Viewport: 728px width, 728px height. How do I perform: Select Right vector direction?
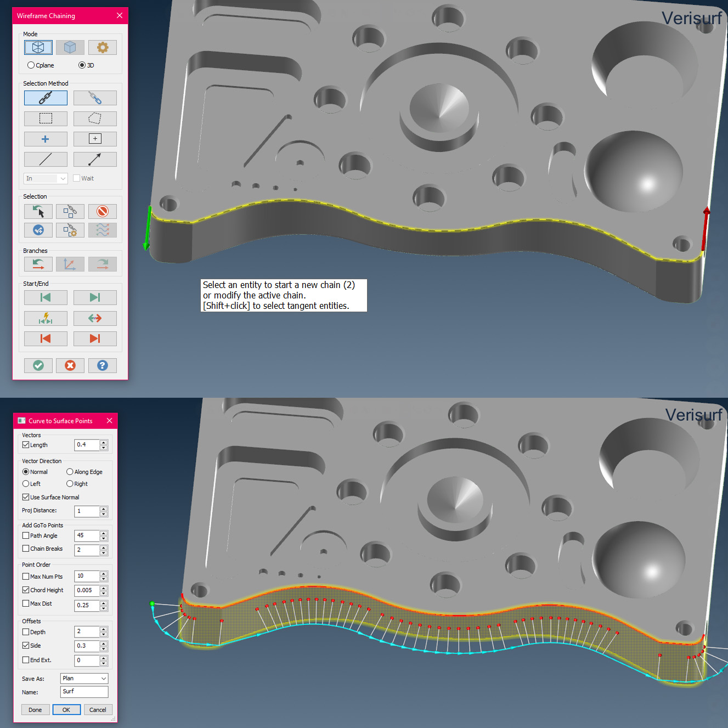(70, 484)
